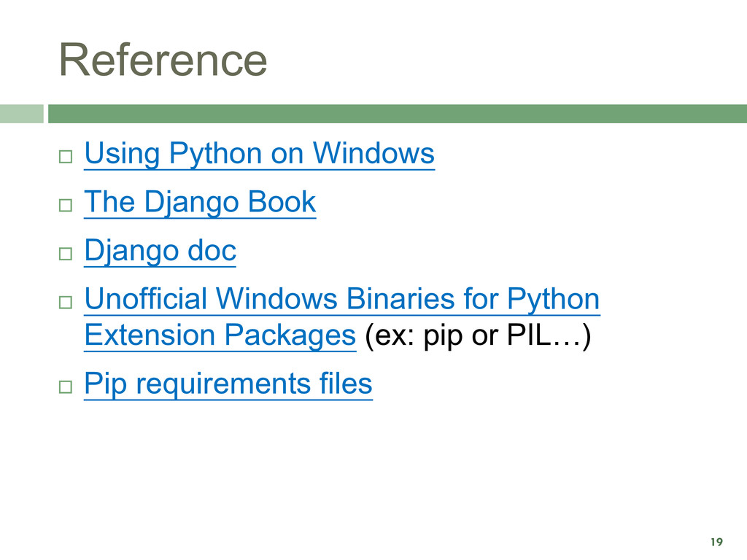This screenshot has width=747, height=560.
Task: Click Unofficial Windows Binaries for Python link line
Action: tap(342, 300)
